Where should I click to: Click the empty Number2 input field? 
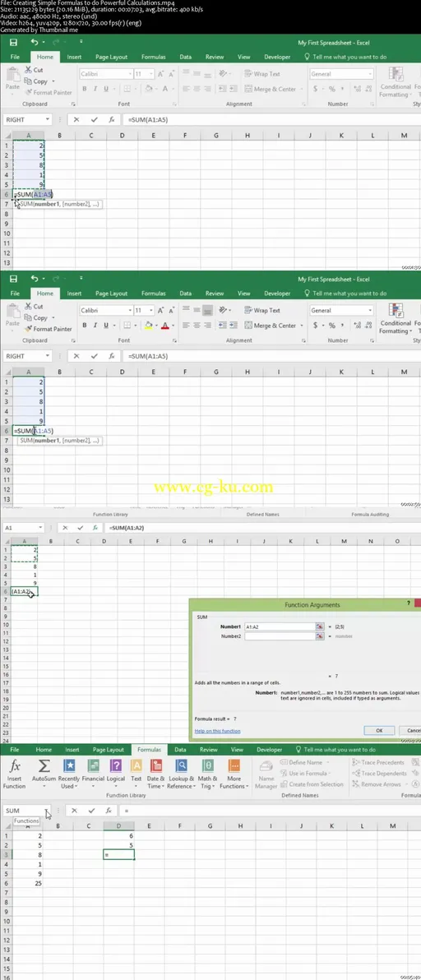coord(279,636)
